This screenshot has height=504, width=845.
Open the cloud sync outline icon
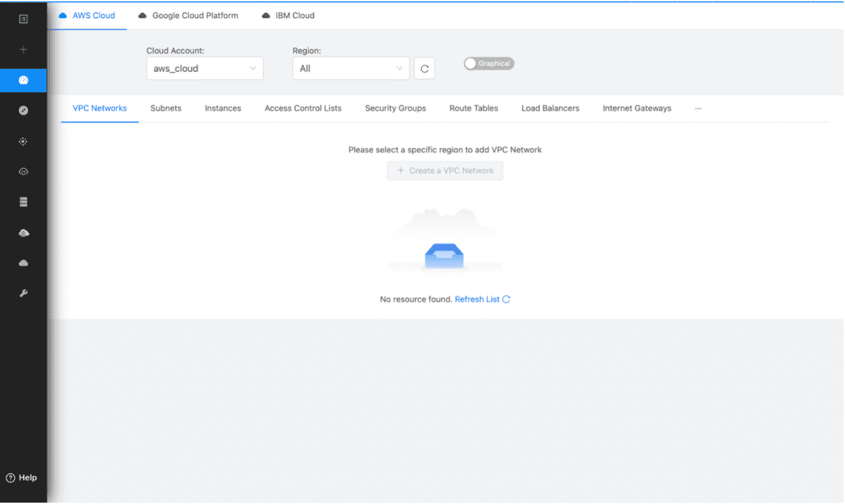(23, 172)
